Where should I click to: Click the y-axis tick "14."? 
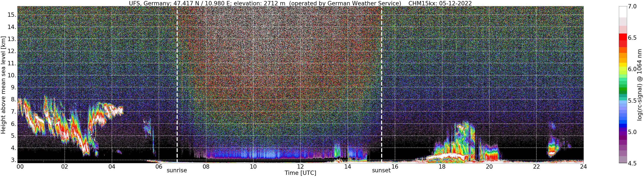pyautogui.click(x=12, y=27)
